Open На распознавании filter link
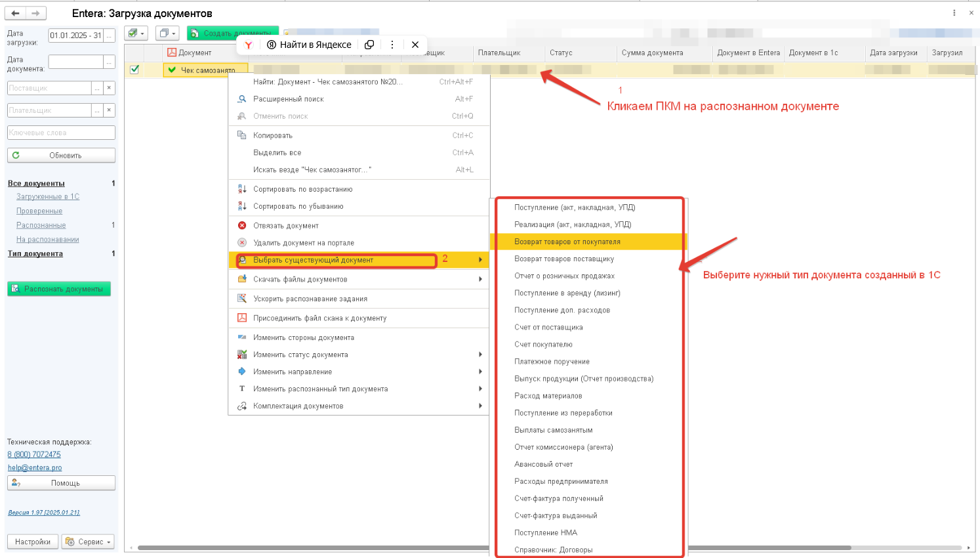Screen dimensions: 980x558 (47, 240)
